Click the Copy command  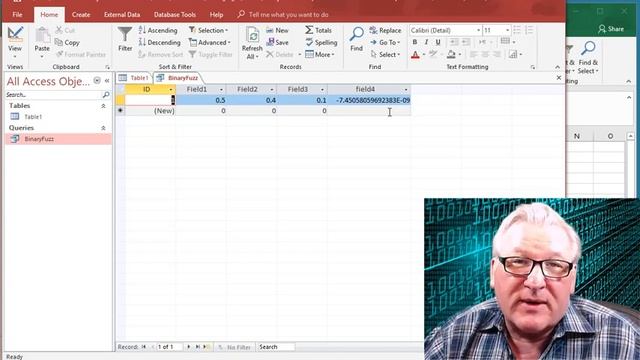[x=67, y=42]
